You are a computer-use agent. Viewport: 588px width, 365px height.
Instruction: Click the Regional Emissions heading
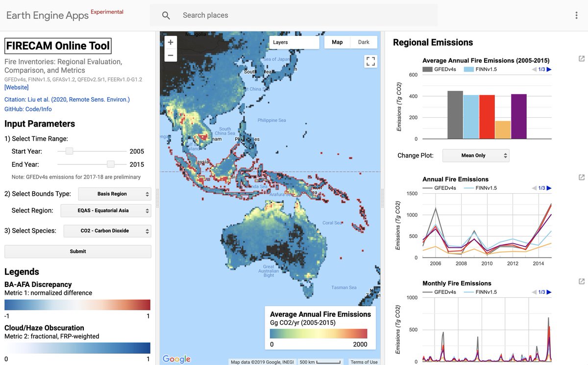pyautogui.click(x=433, y=43)
